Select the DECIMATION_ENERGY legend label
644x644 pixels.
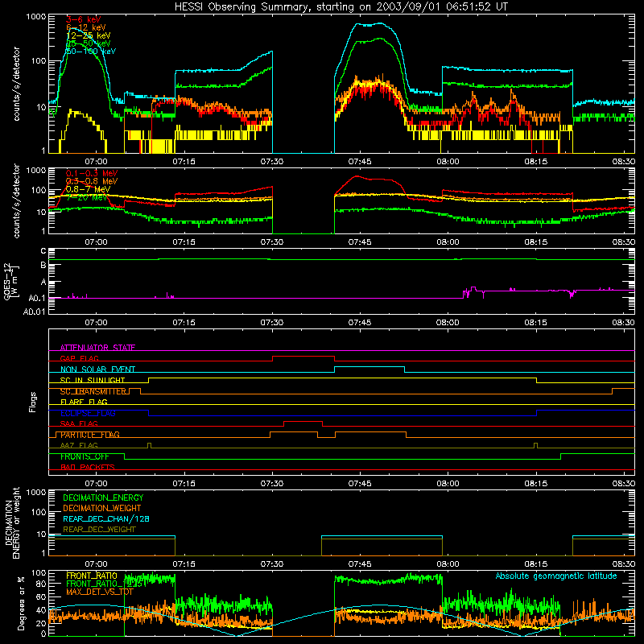(103, 497)
